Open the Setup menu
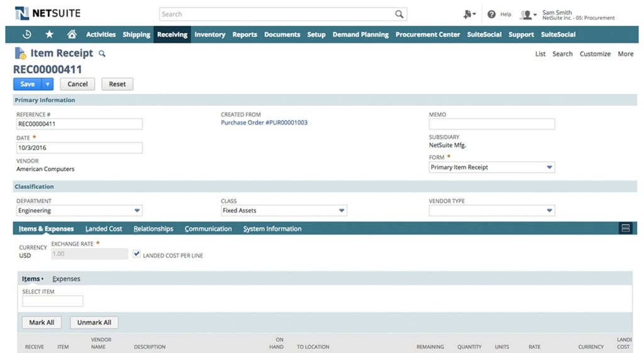 click(x=316, y=35)
